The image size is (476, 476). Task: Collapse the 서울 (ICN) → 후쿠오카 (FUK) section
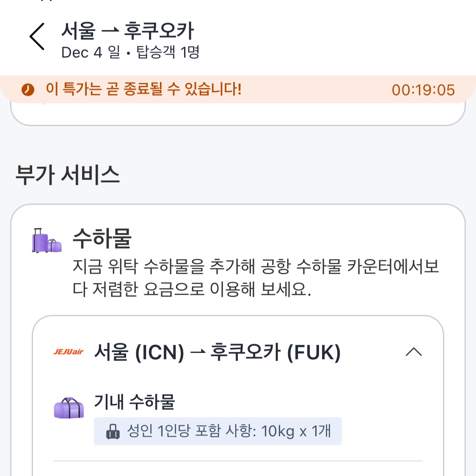413,352
